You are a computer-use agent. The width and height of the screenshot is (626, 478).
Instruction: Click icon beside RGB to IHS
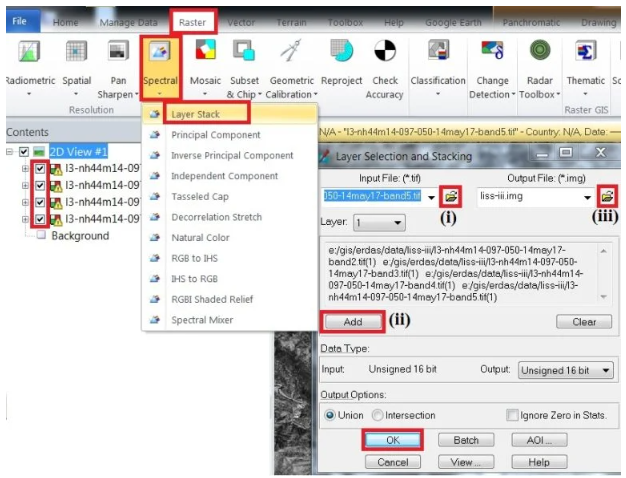coord(155,258)
